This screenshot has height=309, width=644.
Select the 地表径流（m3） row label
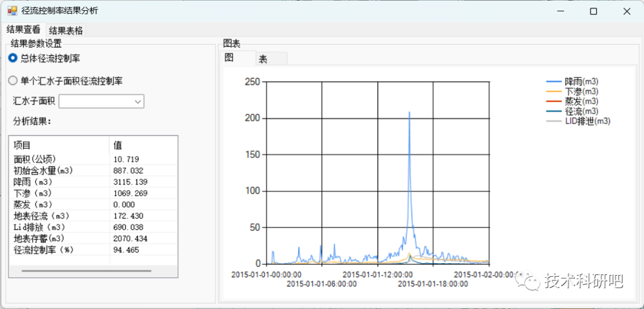42,216
